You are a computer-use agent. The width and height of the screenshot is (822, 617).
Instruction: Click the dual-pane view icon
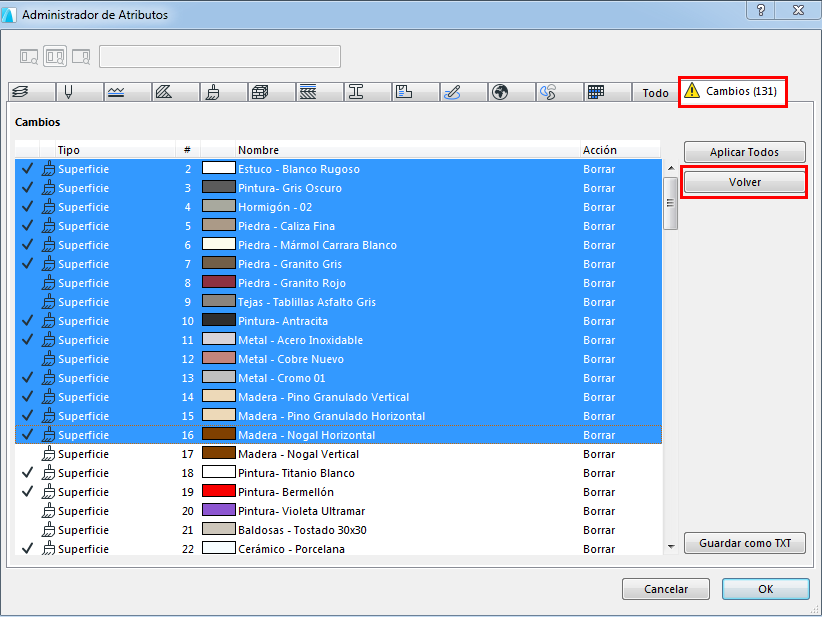(x=55, y=56)
